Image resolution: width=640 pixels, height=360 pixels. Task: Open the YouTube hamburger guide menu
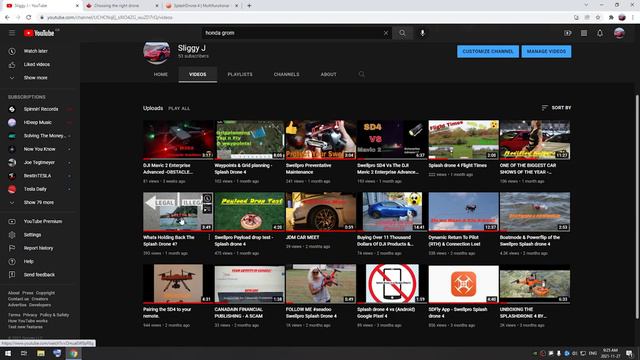[x=12, y=33]
